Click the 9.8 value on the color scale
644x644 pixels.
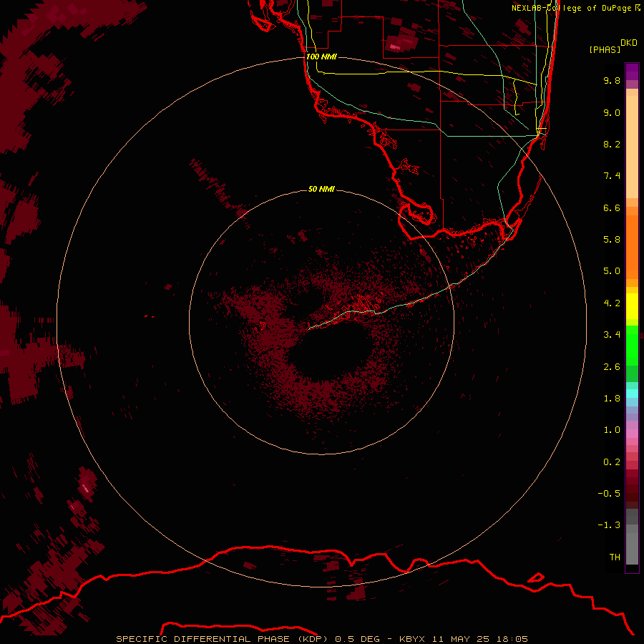(612, 80)
